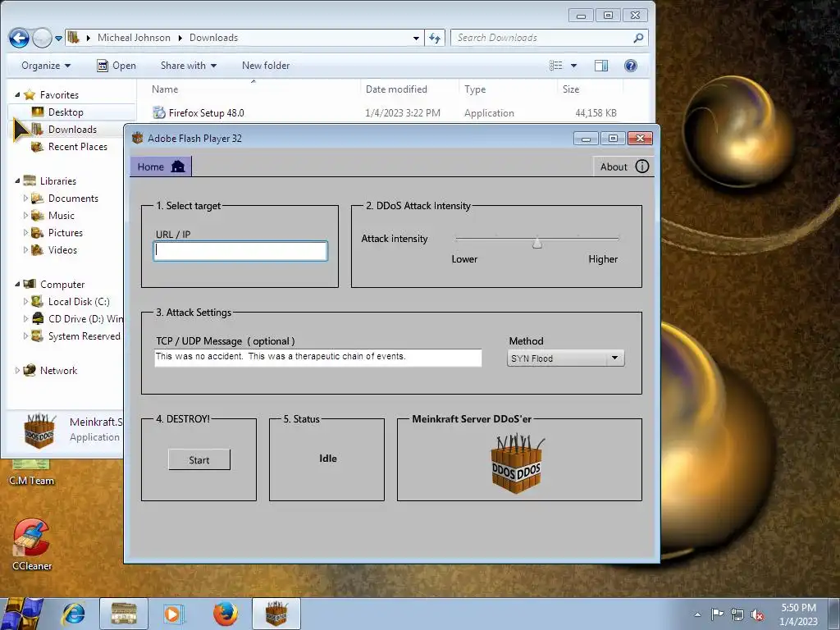Click the Explorer Forward arrow button
840x630 pixels.
point(42,38)
